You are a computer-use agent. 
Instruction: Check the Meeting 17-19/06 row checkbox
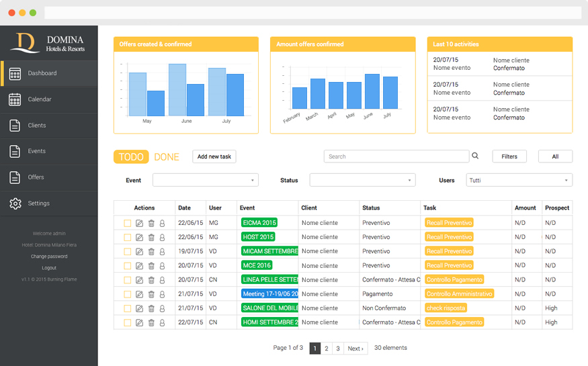128,294
